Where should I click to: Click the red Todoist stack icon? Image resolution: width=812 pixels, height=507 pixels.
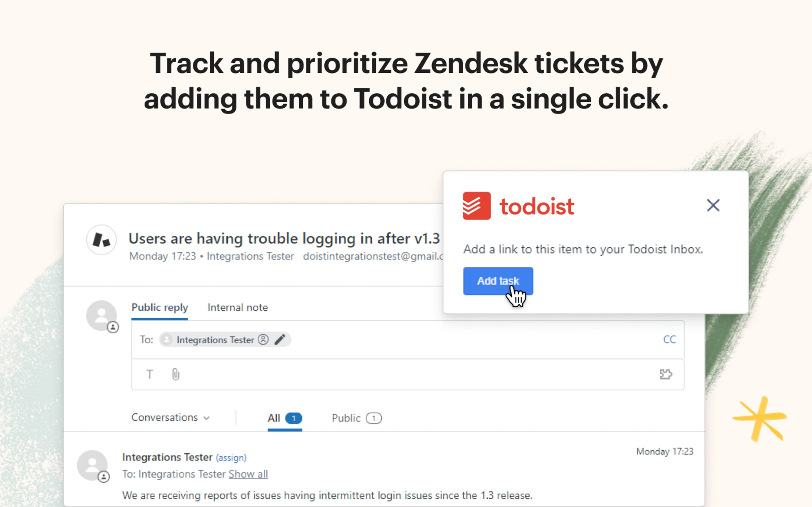tap(477, 206)
